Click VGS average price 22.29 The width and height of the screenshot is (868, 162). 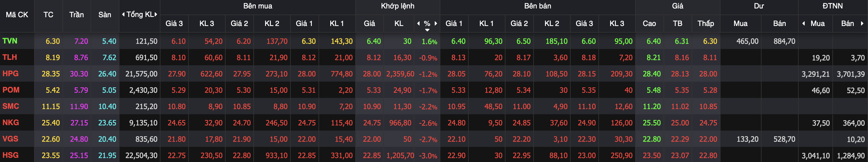point(680,139)
